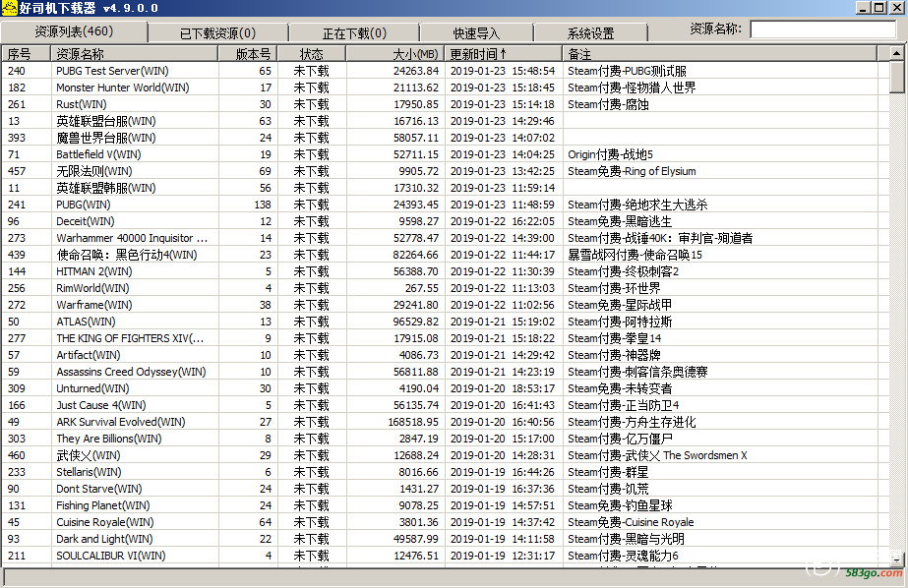This screenshot has height=588, width=908.
Task: Sort by the 资源名称 column header
Action: point(135,54)
